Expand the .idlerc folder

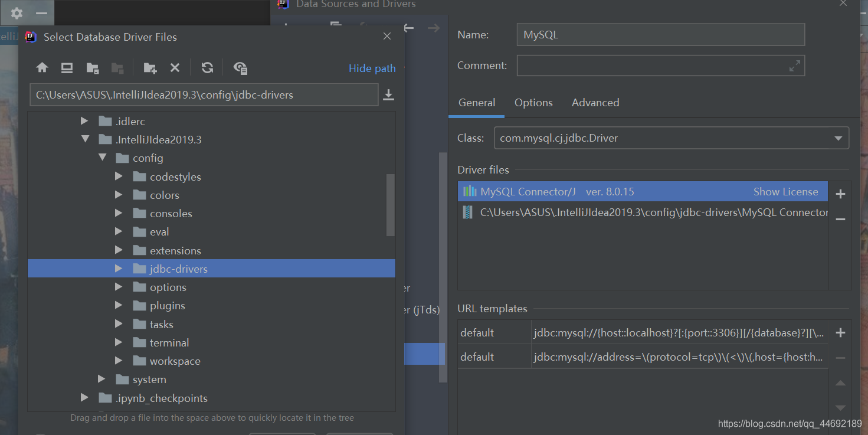click(84, 121)
